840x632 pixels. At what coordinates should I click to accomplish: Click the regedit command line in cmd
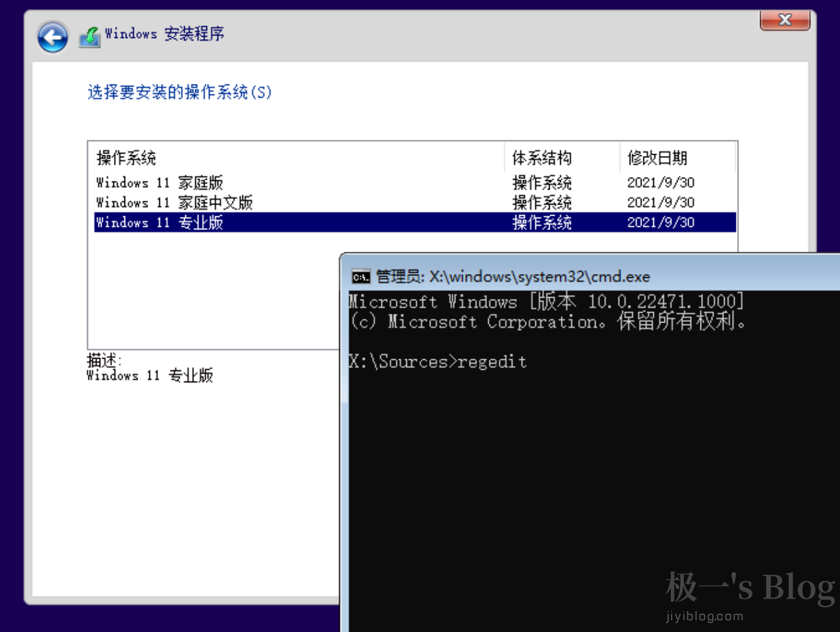point(438,362)
